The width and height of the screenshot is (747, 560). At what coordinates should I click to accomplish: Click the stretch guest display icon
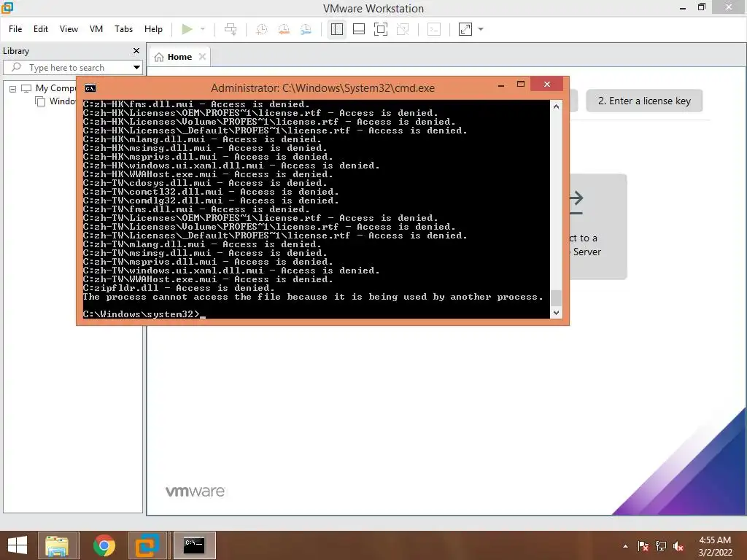[465, 29]
